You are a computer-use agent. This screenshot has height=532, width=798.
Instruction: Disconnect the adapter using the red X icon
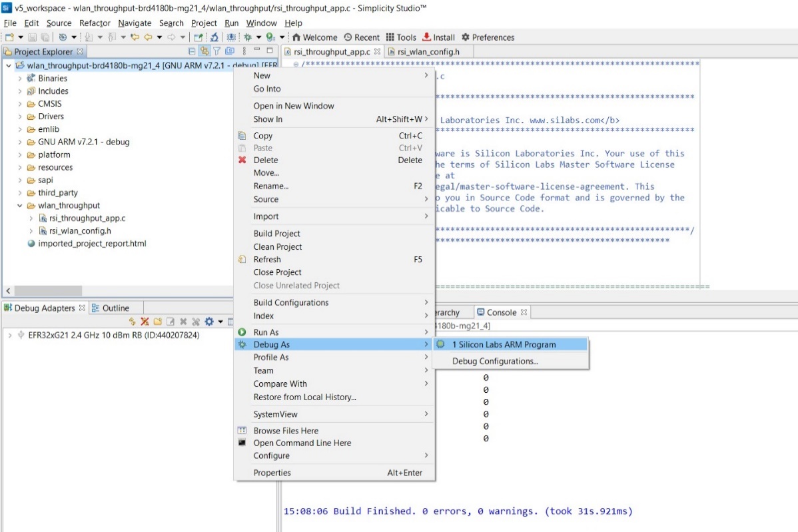[x=144, y=320]
